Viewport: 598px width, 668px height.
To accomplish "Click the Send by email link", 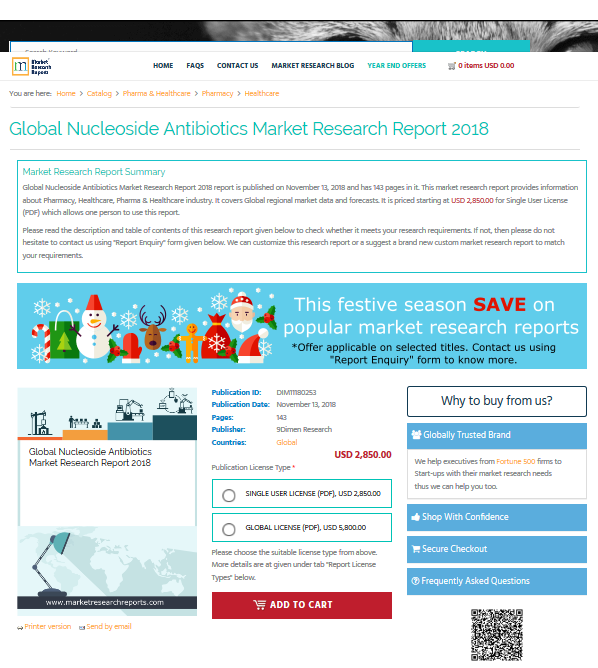I will tap(109, 626).
